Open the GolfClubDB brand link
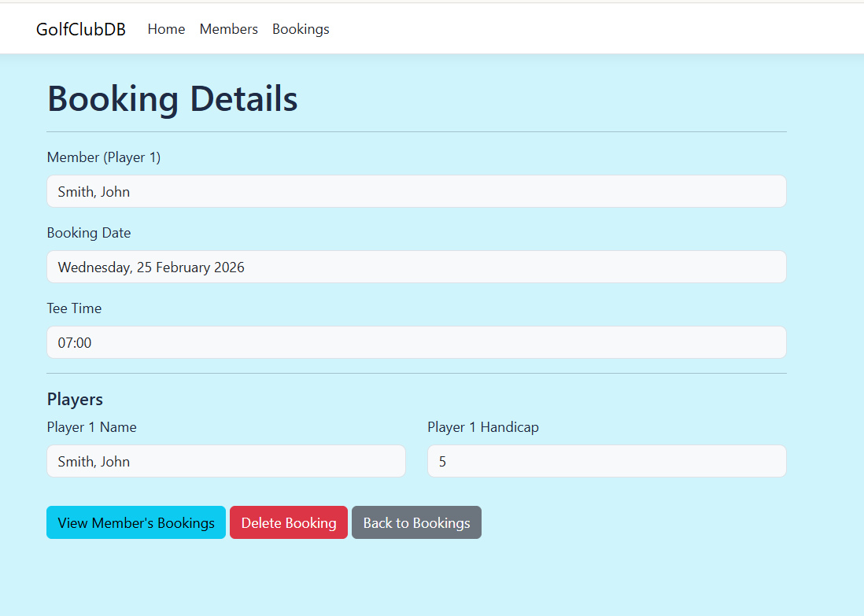864x616 pixels. pyautogui.click(x=81, y=29)
